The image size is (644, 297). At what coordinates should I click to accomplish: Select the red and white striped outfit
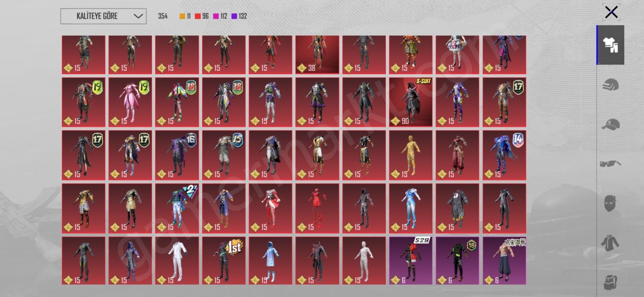[271, 208]
